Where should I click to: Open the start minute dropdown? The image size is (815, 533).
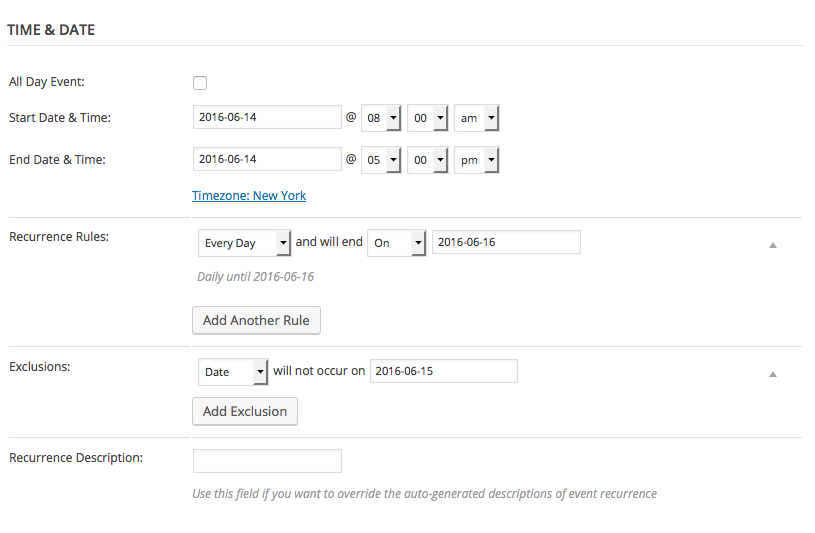coord(427,119)
